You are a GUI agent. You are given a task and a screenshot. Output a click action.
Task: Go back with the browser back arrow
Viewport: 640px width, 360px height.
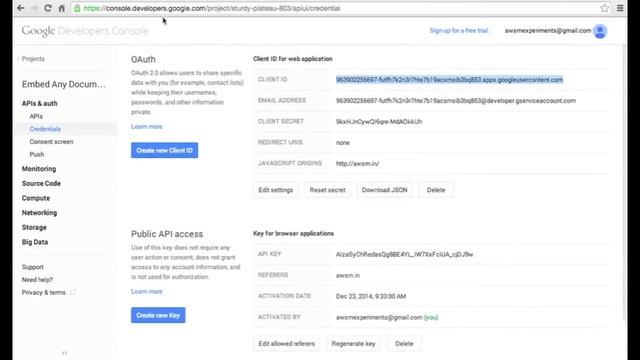click(x=21, y=8)
